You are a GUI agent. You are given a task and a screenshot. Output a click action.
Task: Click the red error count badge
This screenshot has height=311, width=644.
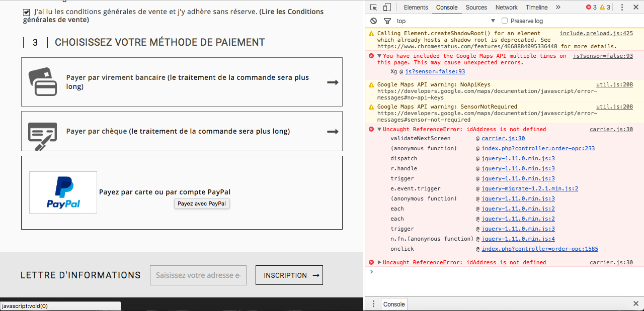tap(592, 7)
